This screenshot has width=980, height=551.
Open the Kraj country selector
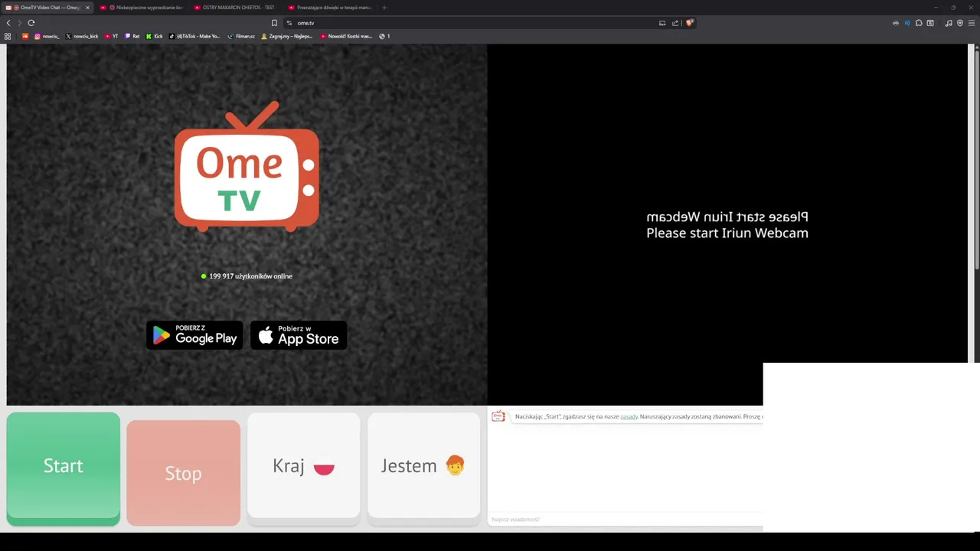(303, 468)
